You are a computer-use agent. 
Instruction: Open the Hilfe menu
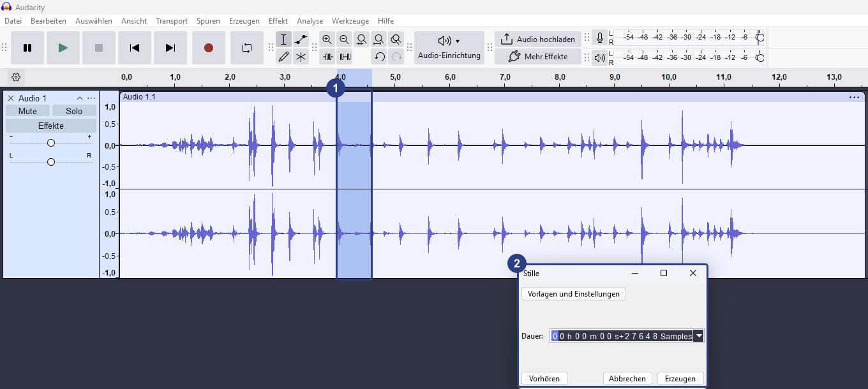pyautogui.click(x=385, y=21)
